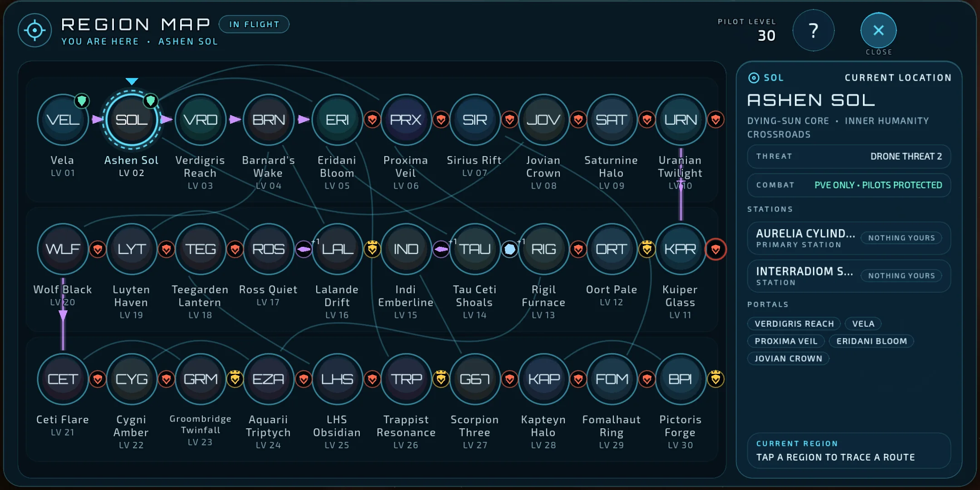Choose the ERI Eridani Bloom node

337,120
